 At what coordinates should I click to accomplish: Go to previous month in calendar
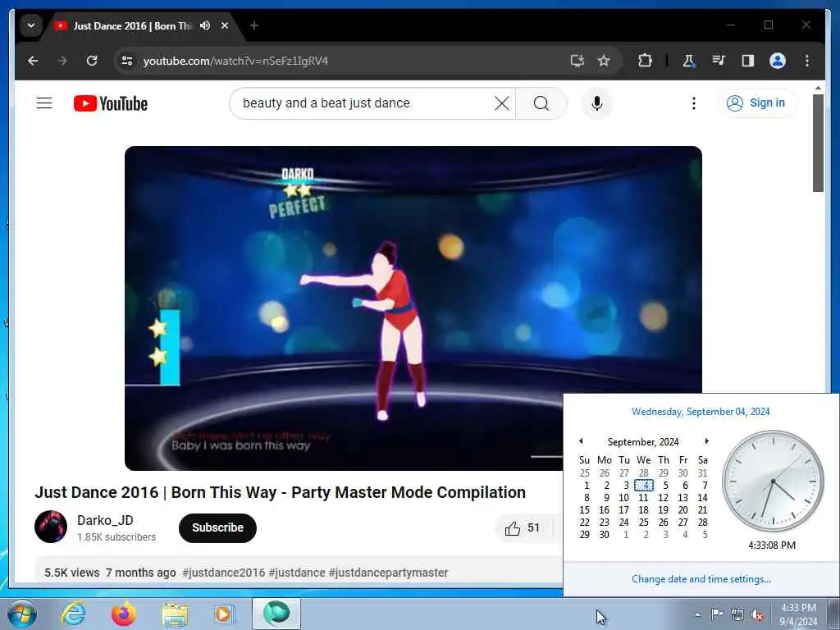582,441
